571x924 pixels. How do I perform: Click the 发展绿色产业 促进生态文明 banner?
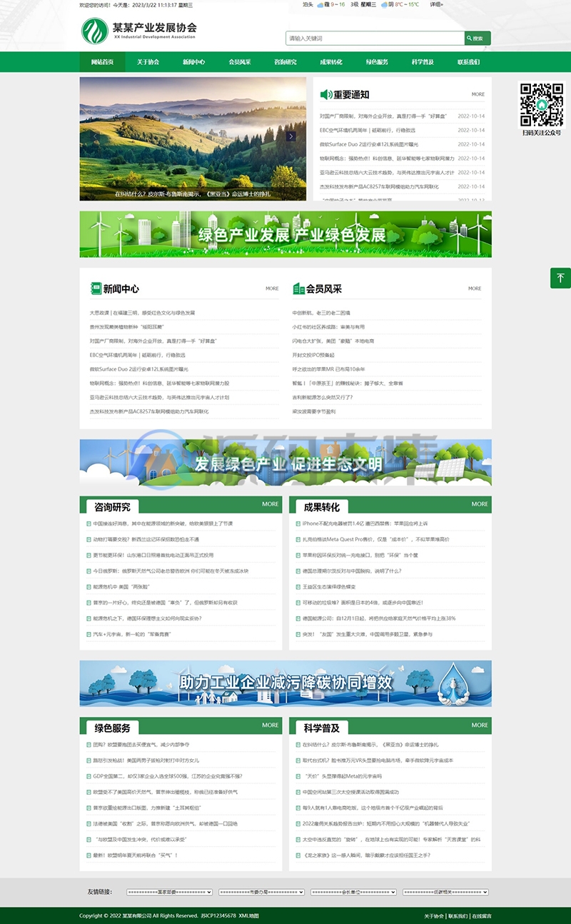(285, 463)
